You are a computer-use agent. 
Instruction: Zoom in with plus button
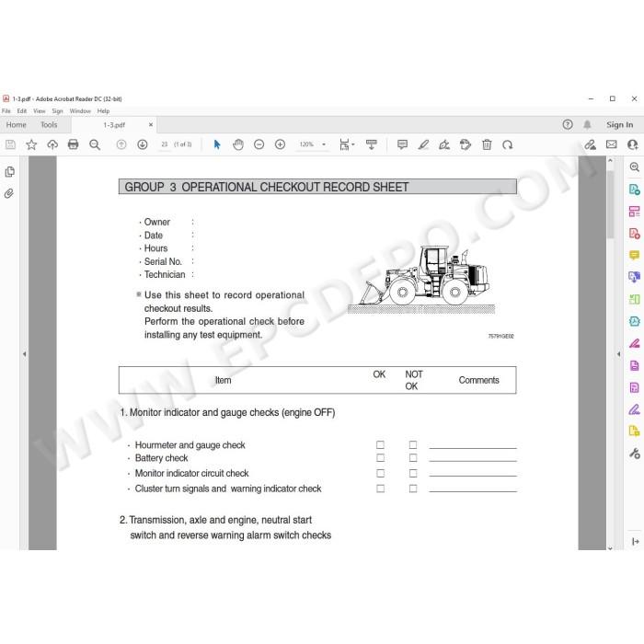280,144
